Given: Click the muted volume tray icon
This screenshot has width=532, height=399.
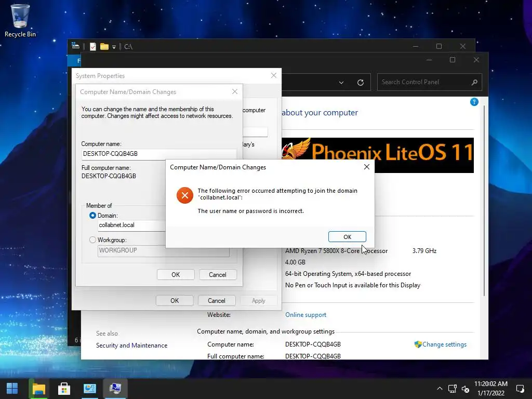Looking at the screenshot, I should [x=465, y=389].
